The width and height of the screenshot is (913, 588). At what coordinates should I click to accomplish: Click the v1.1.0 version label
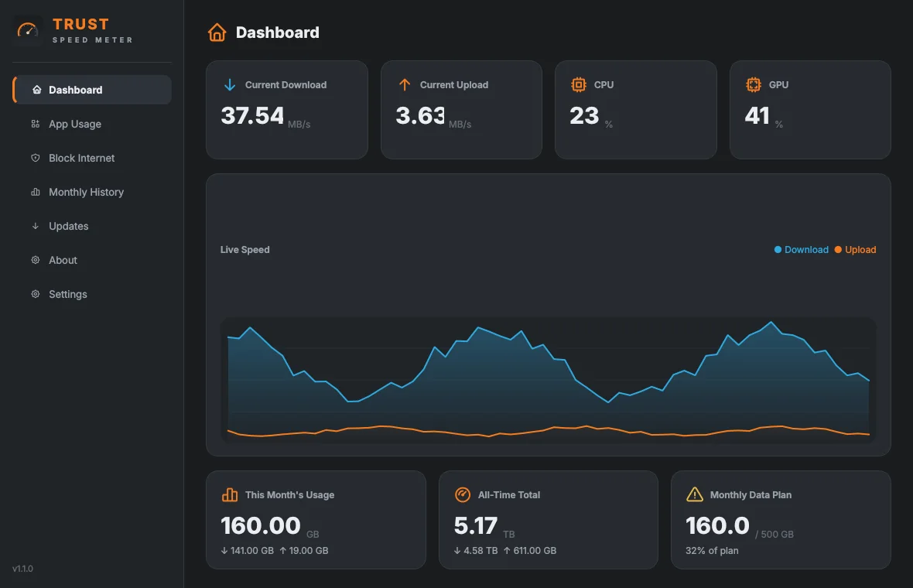click(22, 569)
